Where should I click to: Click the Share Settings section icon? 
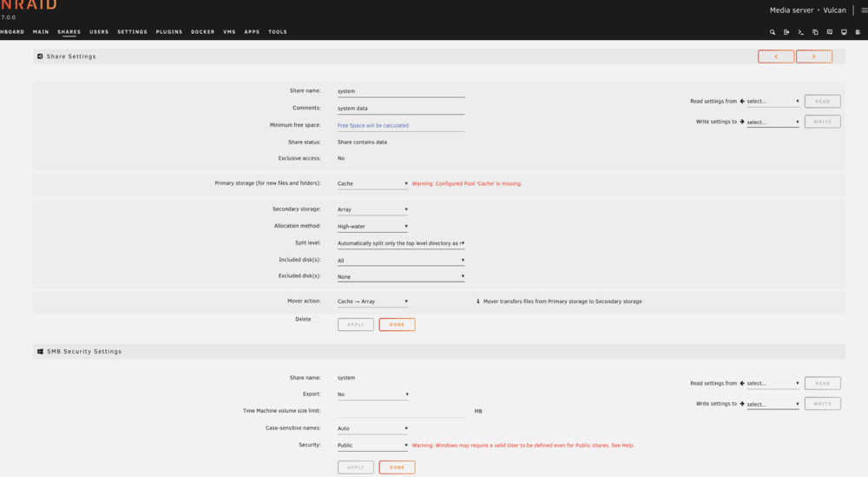40,56
